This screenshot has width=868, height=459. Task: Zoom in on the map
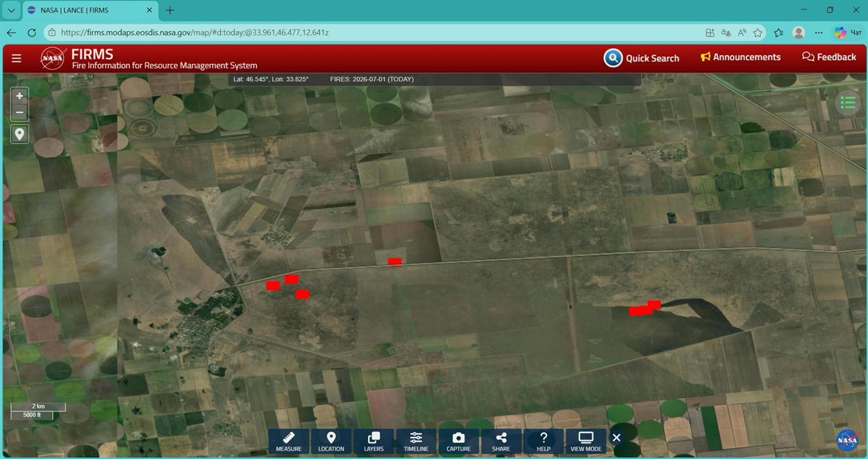[19, 96]
